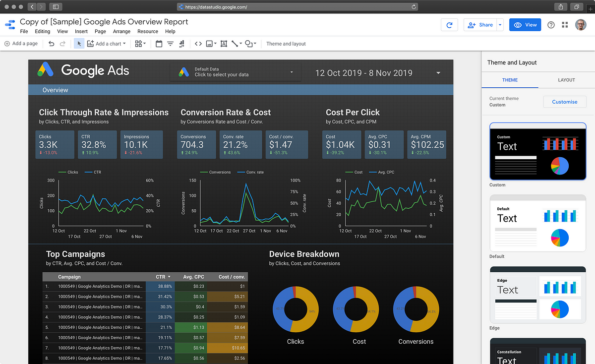Screen dimensions: 595x364
Task: Click the browser share icon
Action: (561, 7)
